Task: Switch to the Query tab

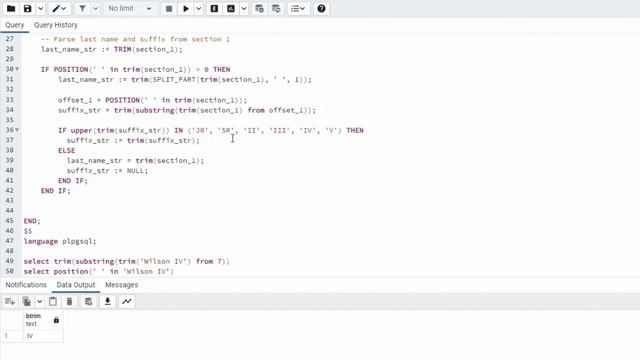Action: tap(15, 25)
